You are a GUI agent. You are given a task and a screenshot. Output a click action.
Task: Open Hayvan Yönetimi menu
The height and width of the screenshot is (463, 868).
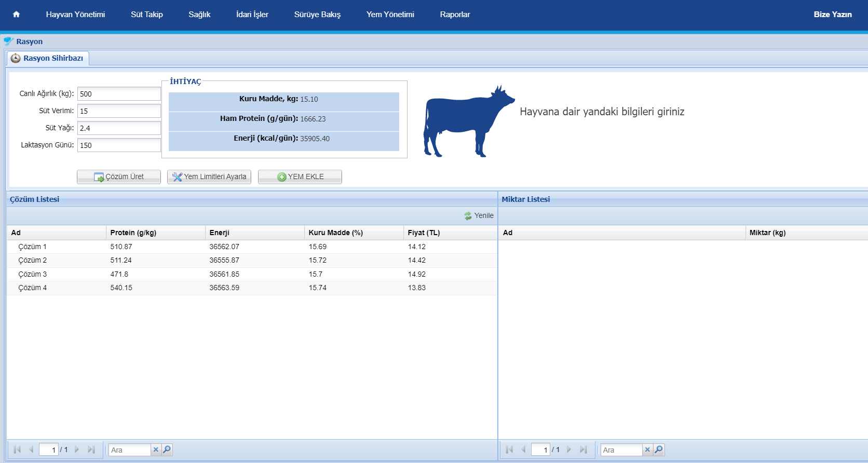click(x=75, y=15)
